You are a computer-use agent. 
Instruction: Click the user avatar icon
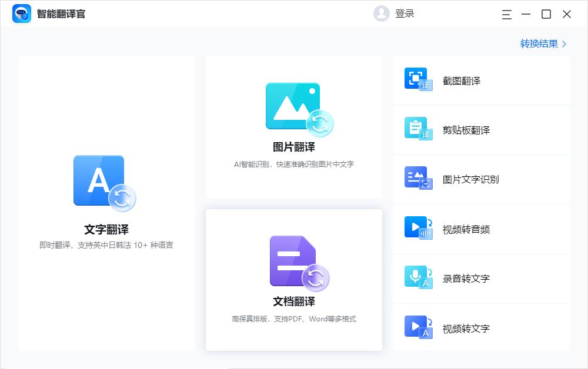coord(381,13)
